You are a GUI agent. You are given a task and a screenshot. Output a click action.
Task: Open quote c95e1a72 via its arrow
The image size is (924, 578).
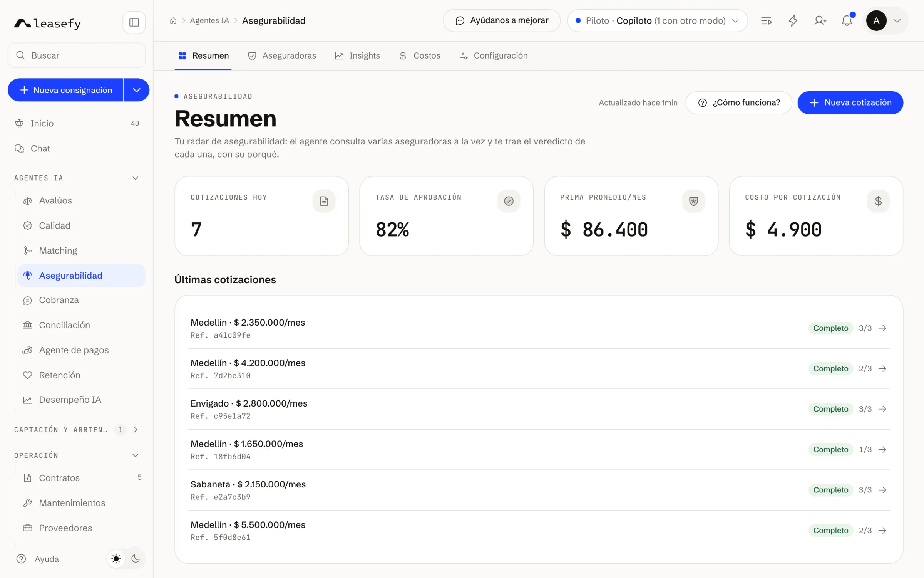[x=882, y=409]
